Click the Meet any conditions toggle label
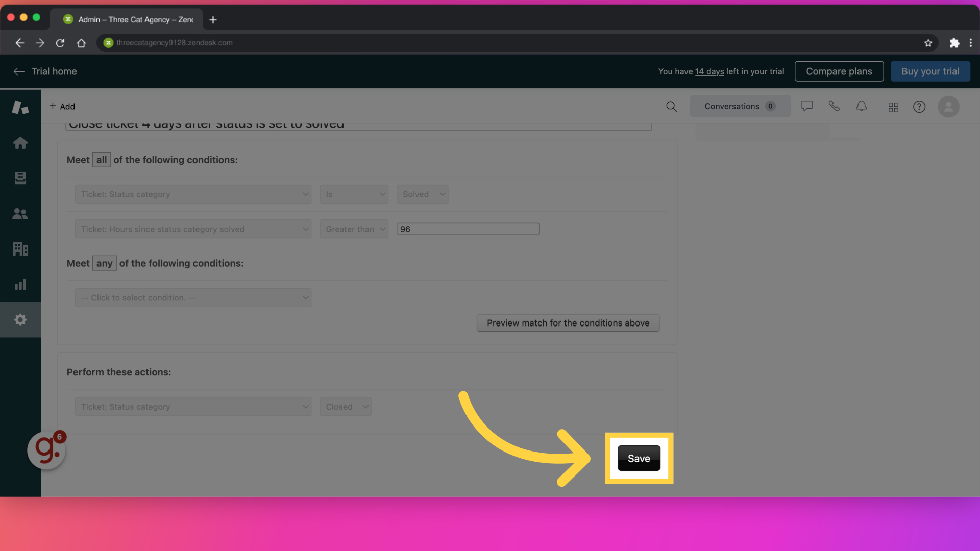980x551 pixels. point(104,262)
